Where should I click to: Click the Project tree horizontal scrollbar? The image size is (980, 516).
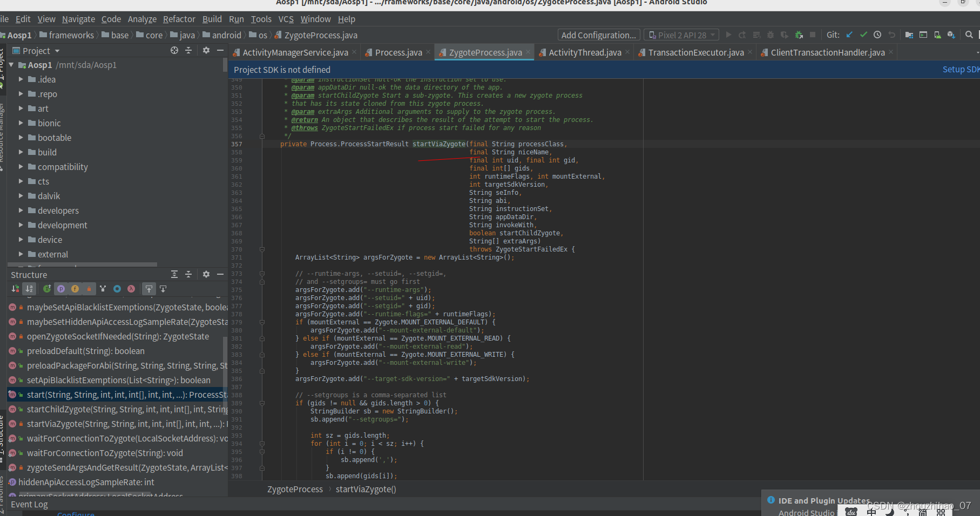(83, 264)
